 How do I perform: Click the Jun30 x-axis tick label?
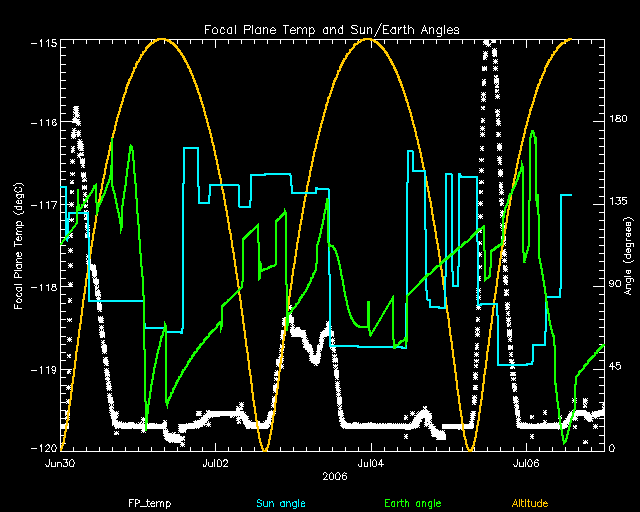coord(60,464)
